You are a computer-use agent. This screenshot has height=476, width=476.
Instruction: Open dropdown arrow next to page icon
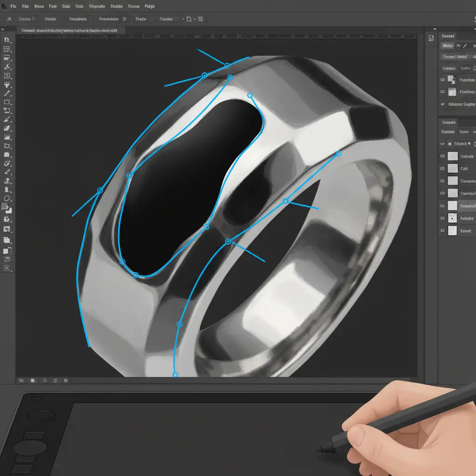194,20
